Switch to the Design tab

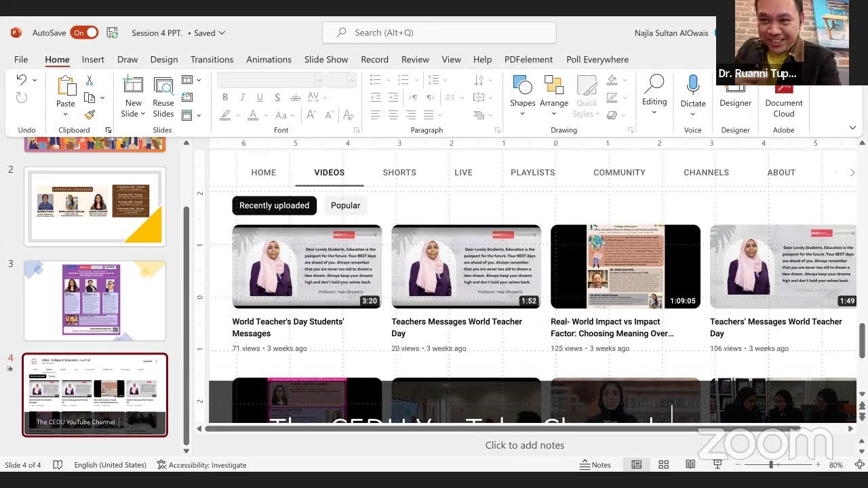point(164,60)
